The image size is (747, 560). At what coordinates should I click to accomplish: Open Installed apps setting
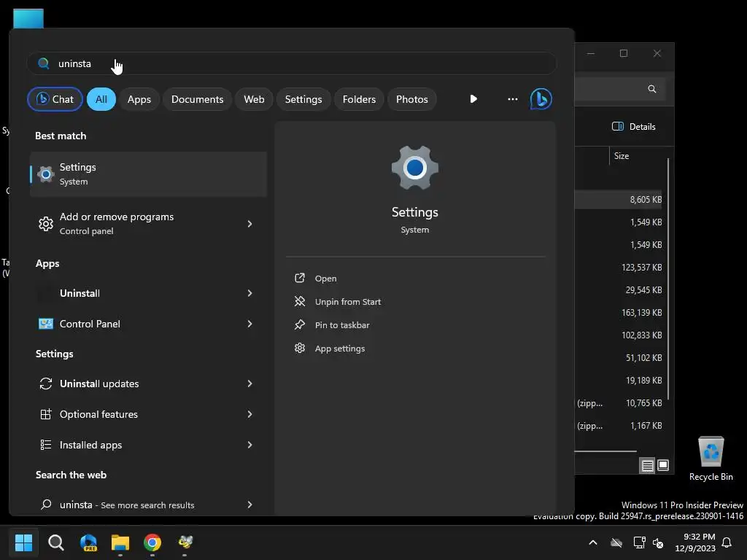(x=148, y=445)
